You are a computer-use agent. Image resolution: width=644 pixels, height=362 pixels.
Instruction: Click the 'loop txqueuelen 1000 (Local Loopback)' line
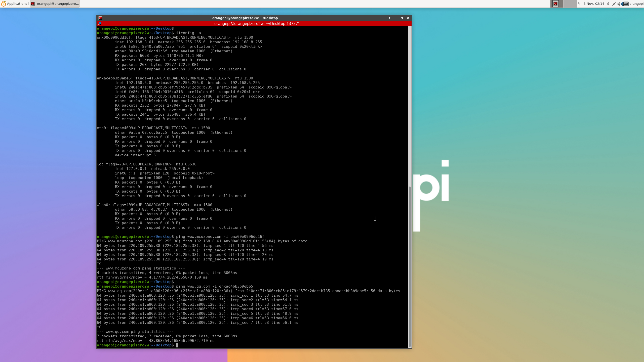coord(159,178)
